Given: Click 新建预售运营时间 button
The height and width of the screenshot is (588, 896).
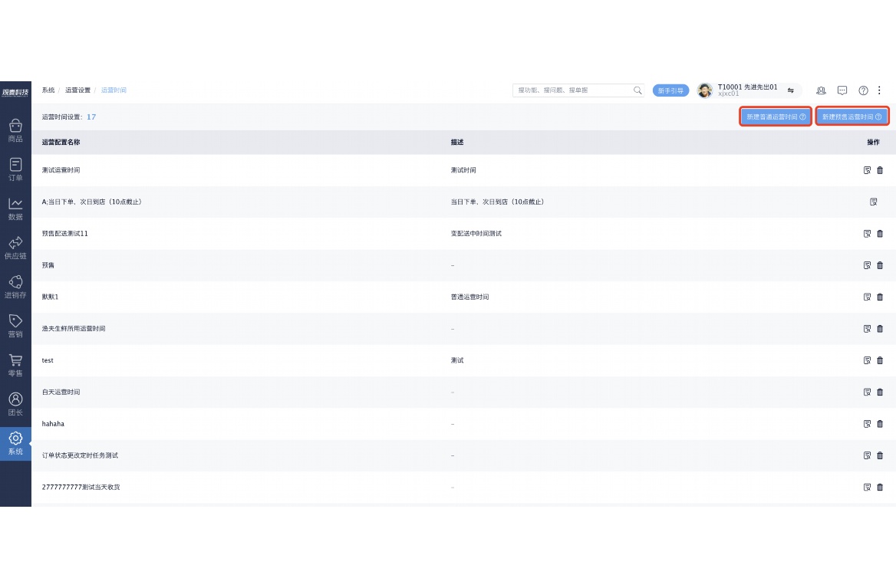Looking at the screenshot, I should tap(852, 117).
